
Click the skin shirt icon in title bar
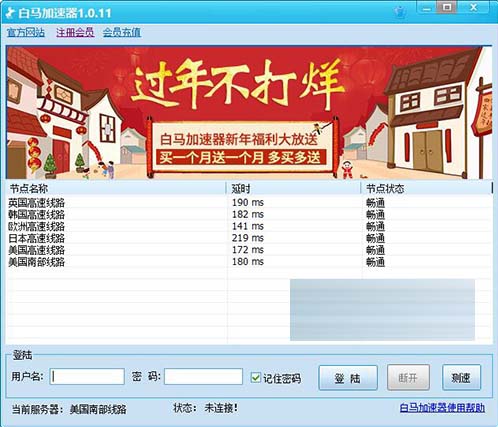pyautogui.click(x=400, y=12)
